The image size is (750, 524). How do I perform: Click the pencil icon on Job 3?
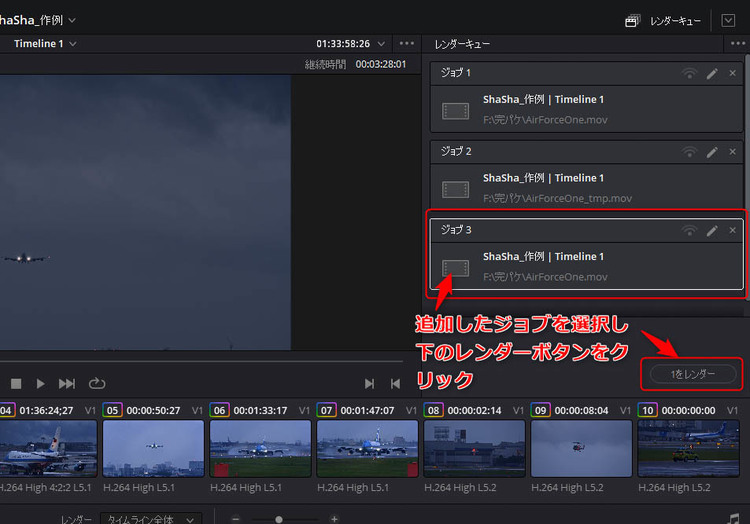click(712, 230)
